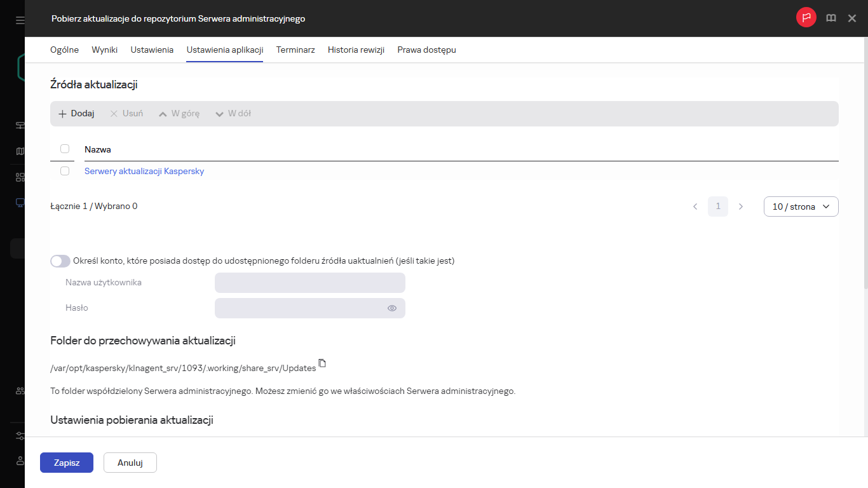Select the Serwery aktualizacji Kaspersky checkbox
Image resolution: width=868 pixels, height=488 pixels.
coord(65,171)
